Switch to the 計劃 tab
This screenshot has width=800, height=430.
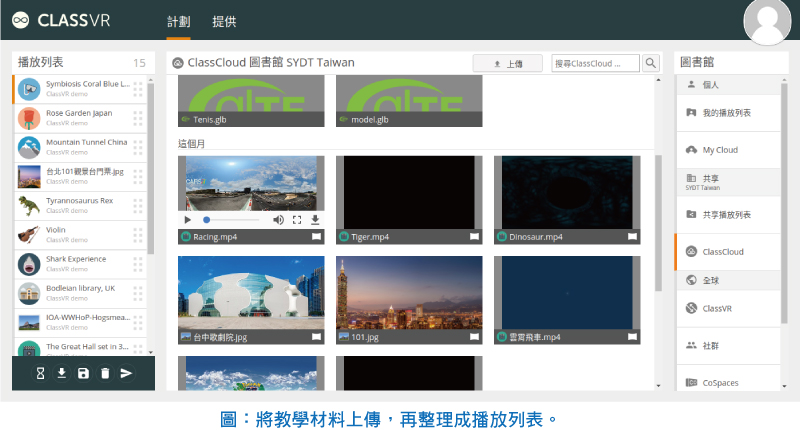pyautogui.click(x=178, y=21)
